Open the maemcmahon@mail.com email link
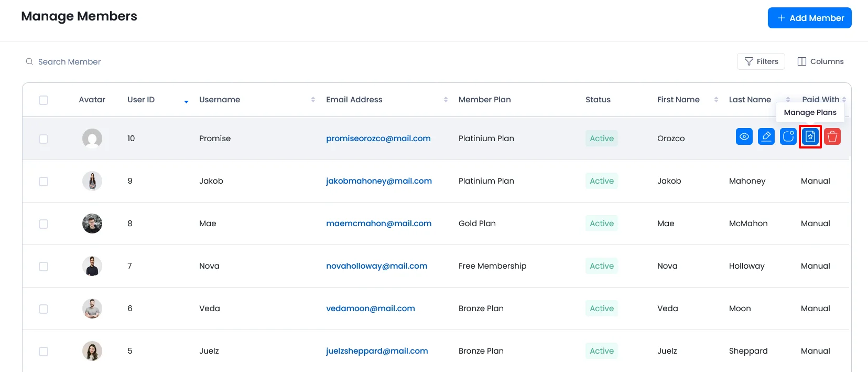868x372 pixels. click(378, 224)
